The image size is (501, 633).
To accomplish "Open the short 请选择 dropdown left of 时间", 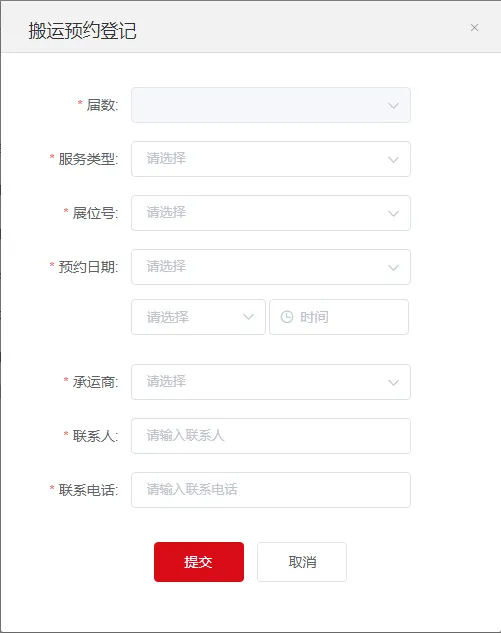I will [x=198, y=317].
